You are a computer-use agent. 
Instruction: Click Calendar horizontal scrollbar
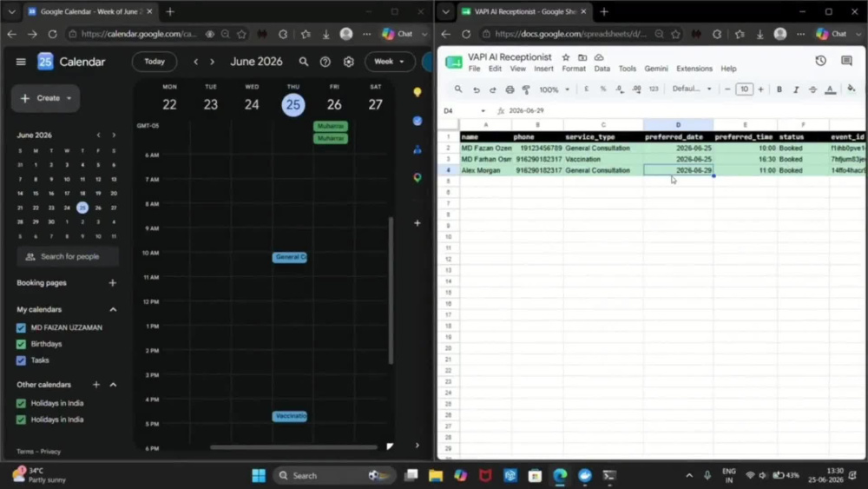pyautogui.click(x=293, y=447)
